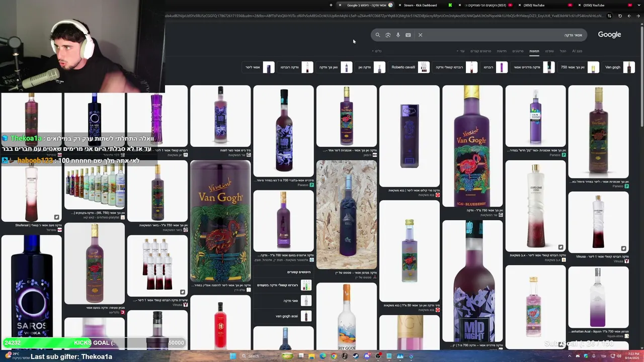Open the Grey Goose bottle image
The width and height of the screenshot is (644, 362).
pyautogui.click(x=347, y=316)
